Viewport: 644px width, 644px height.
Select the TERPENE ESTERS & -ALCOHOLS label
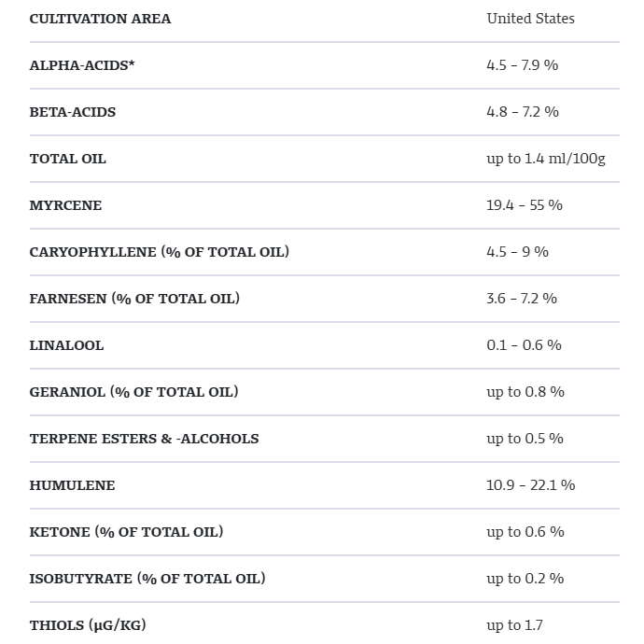coord(144,439)
